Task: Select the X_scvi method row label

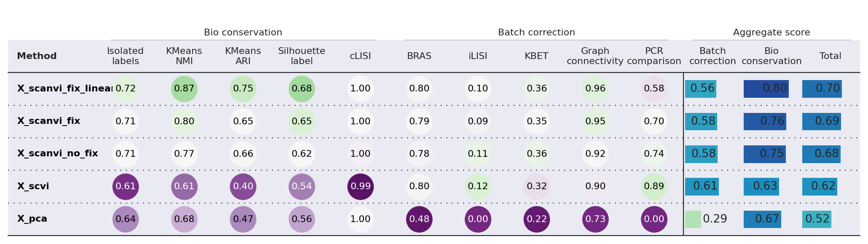Action: [x=33, y=186]
